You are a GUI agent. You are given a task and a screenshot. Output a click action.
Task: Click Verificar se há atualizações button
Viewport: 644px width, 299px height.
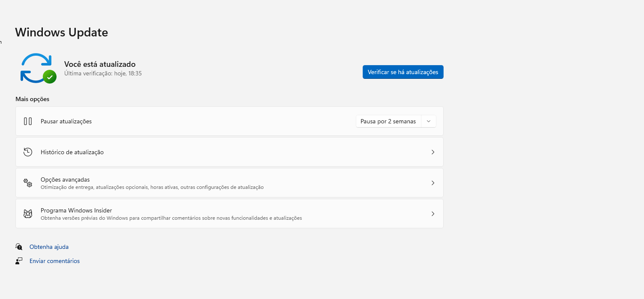(403, 72)
